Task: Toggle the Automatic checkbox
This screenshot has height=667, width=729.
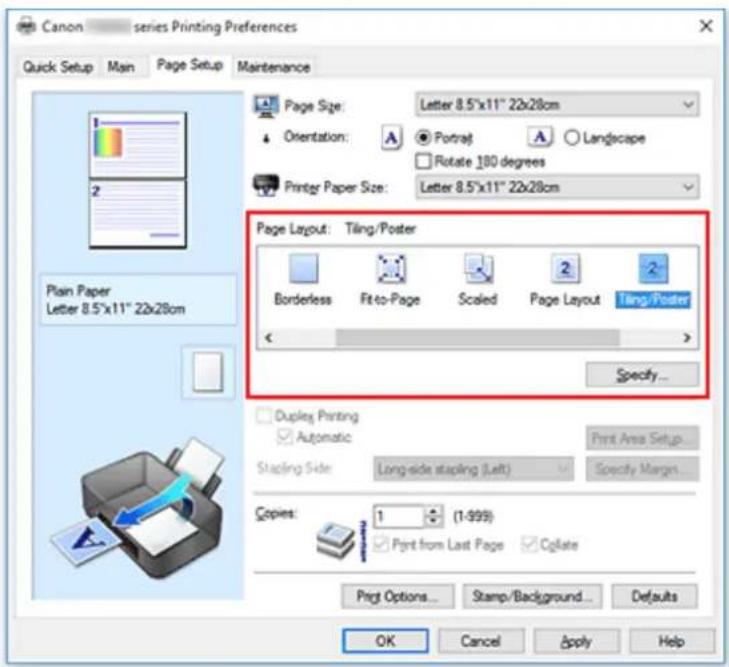Action: (285, 437)
